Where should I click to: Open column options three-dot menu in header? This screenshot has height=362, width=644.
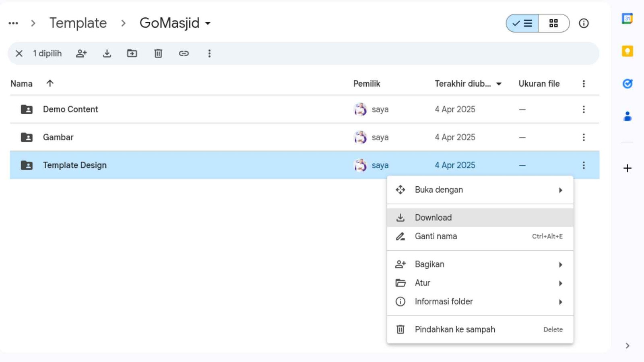click(x=584, y=84)
